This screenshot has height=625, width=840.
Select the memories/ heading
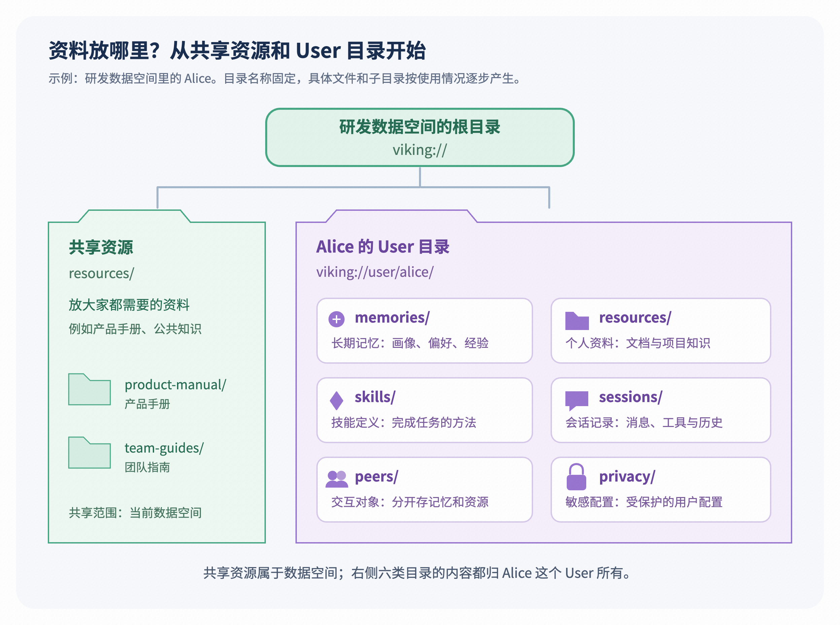click(x=392, y=318)
